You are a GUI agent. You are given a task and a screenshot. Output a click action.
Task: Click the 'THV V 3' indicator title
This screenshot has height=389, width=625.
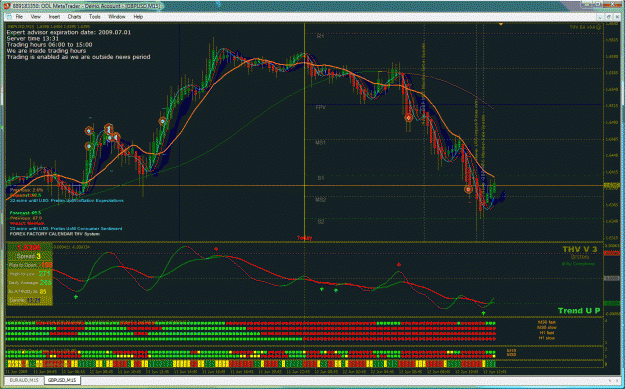click(x=580, y=250)
